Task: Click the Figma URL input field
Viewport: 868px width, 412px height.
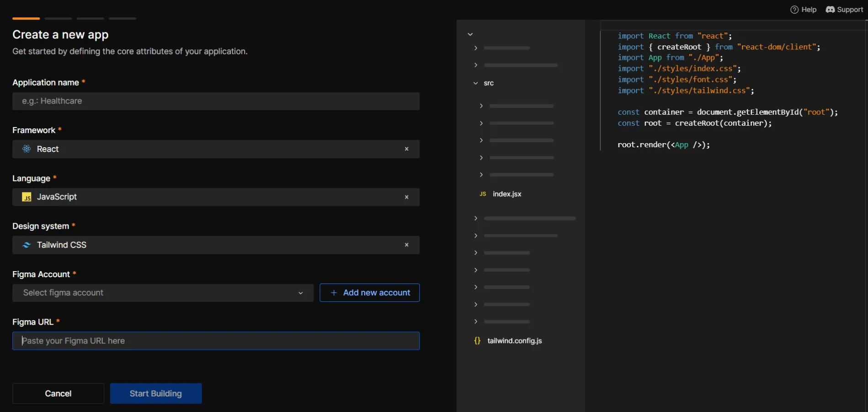Action: [x=216, y=341]
